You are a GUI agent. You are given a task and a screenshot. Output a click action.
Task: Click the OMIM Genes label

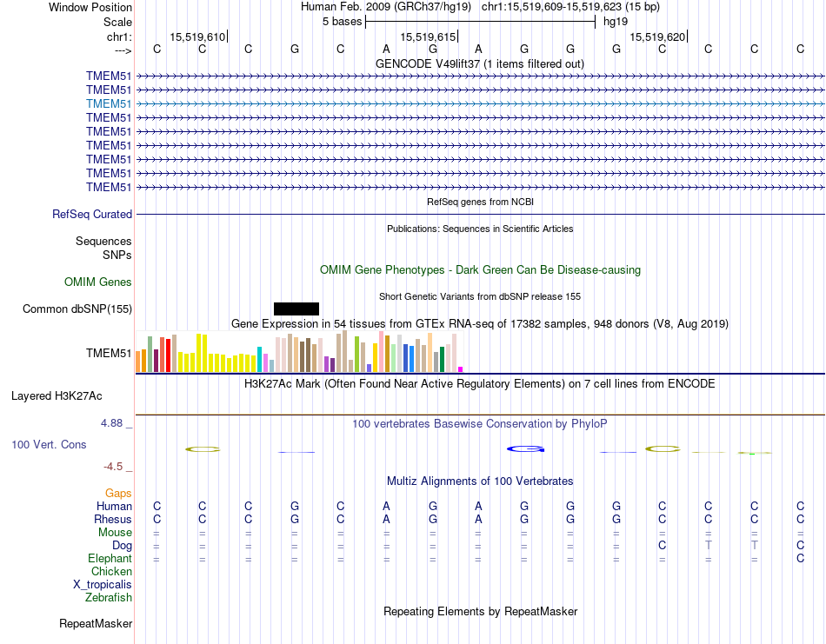(x=98, y=282)
